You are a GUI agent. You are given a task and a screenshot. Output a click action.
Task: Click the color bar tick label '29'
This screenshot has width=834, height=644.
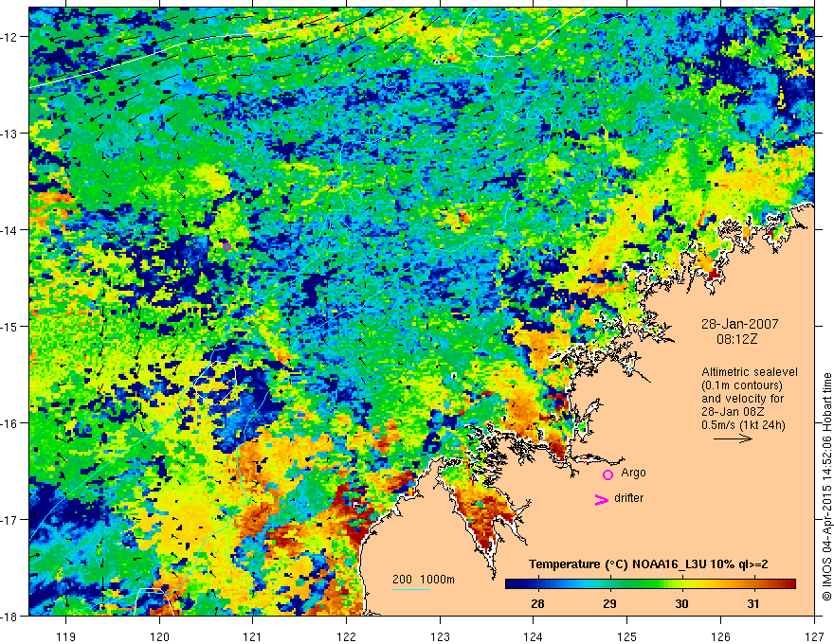pyautogui.click(x=610, y=603)
